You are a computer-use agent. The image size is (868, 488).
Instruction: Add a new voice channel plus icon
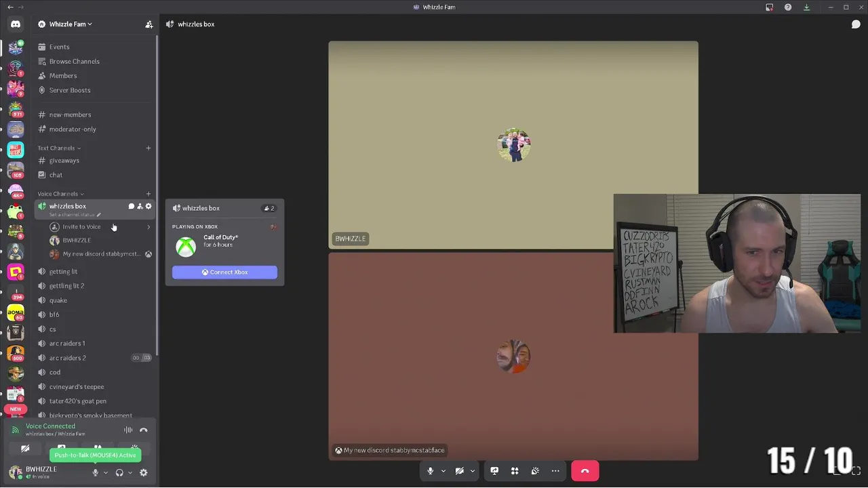[149, 194]
